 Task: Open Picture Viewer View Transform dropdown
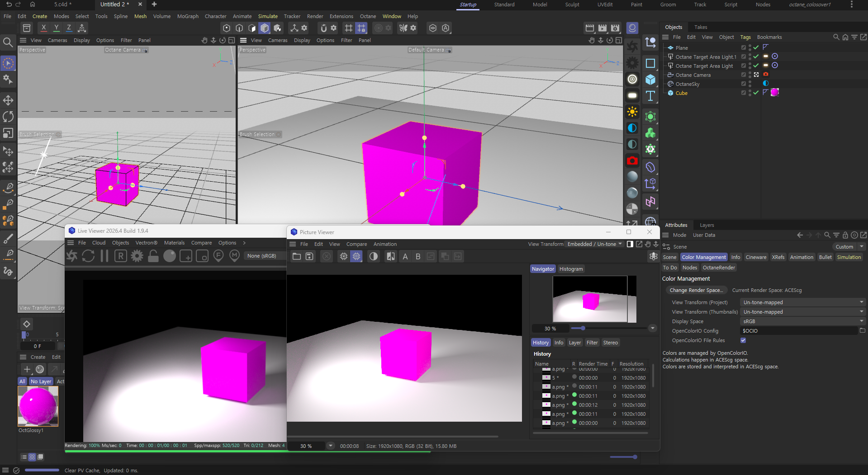click(595, 244)
